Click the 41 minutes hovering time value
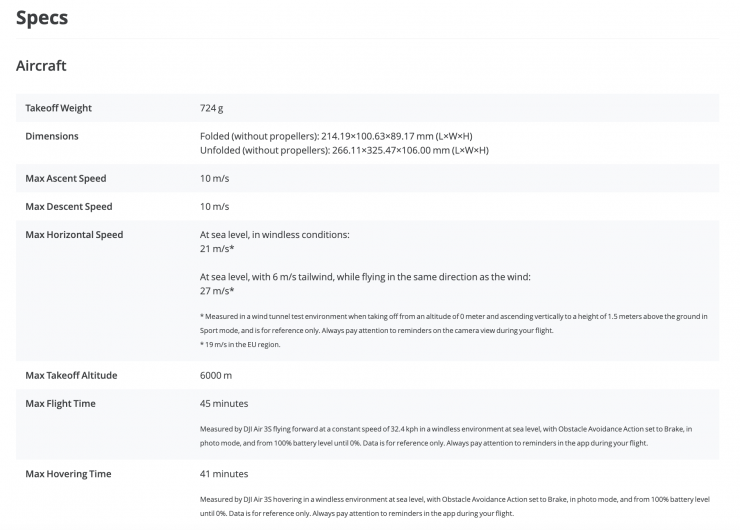The width and height of the screenshot is (740, 530). tap(224, 473)
